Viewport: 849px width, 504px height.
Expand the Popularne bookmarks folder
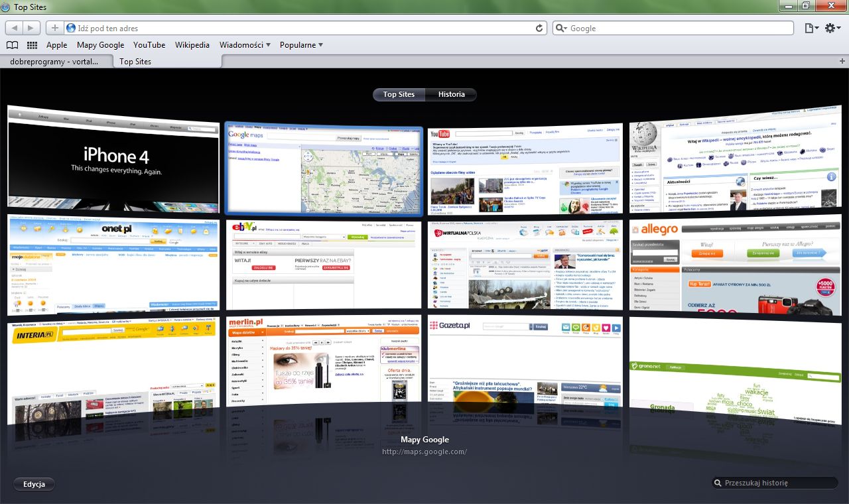pos(301,45)
